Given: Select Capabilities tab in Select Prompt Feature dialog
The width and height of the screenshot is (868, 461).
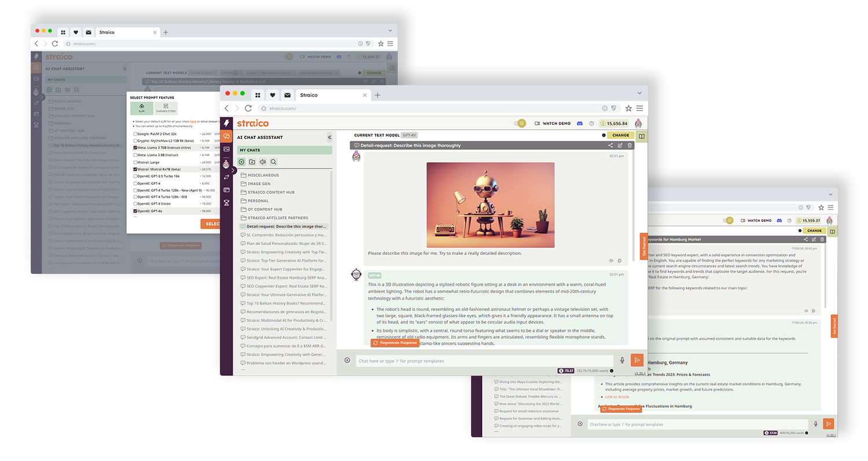Looking at the screenshot, I should [166, 108].
